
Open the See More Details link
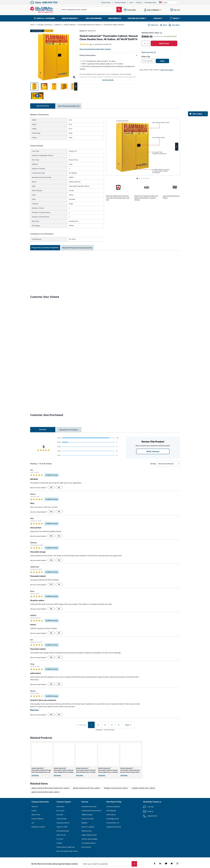(x=108, y=80)
